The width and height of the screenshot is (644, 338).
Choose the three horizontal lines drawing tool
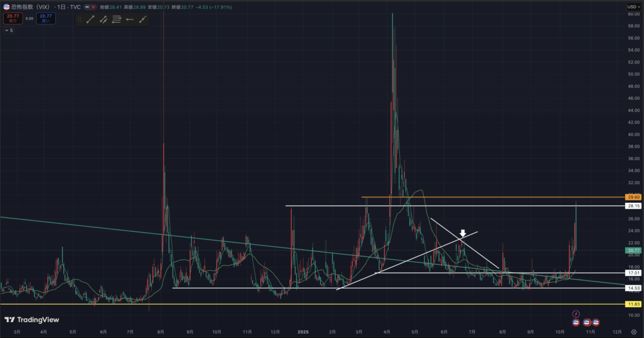[x=116, y=19]
